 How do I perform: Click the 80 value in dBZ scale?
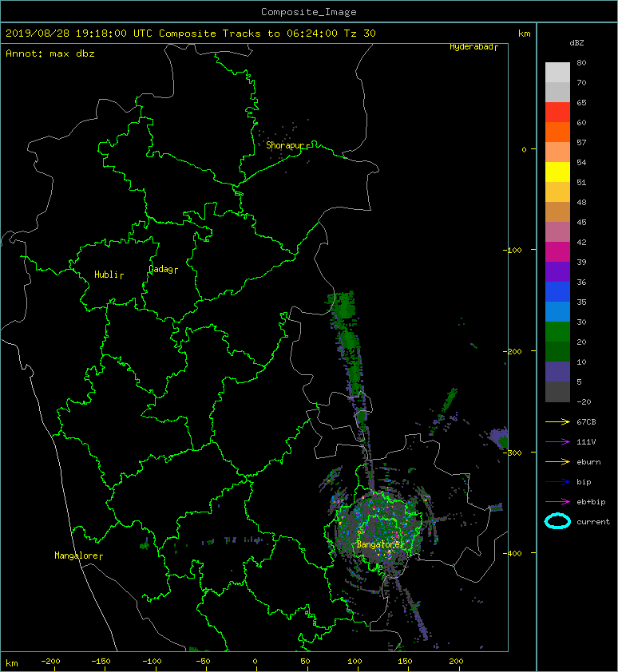click(x=581, y=62)
